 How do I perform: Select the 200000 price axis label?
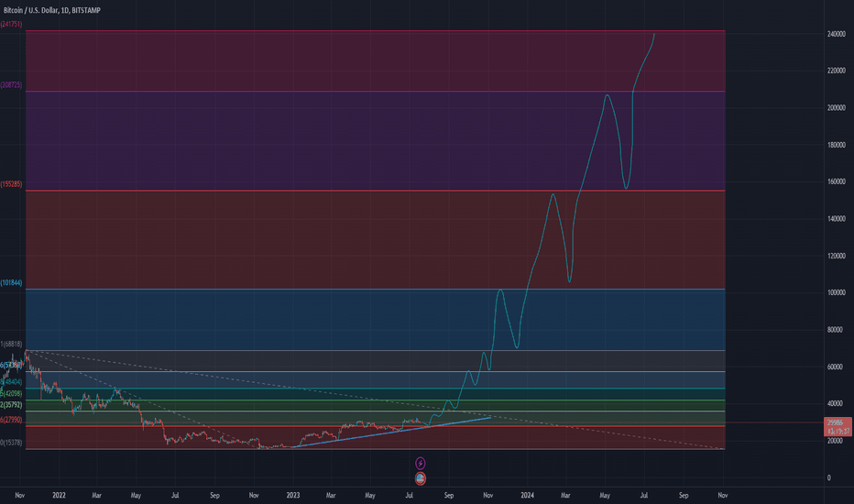click(836, 108)
